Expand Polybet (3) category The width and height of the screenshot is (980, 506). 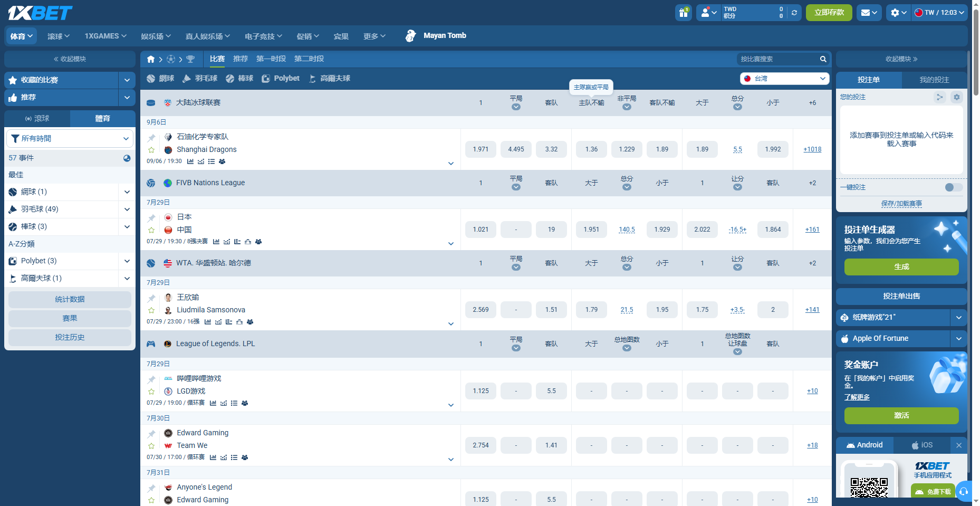pyautogui.click(x=127, y=261)
